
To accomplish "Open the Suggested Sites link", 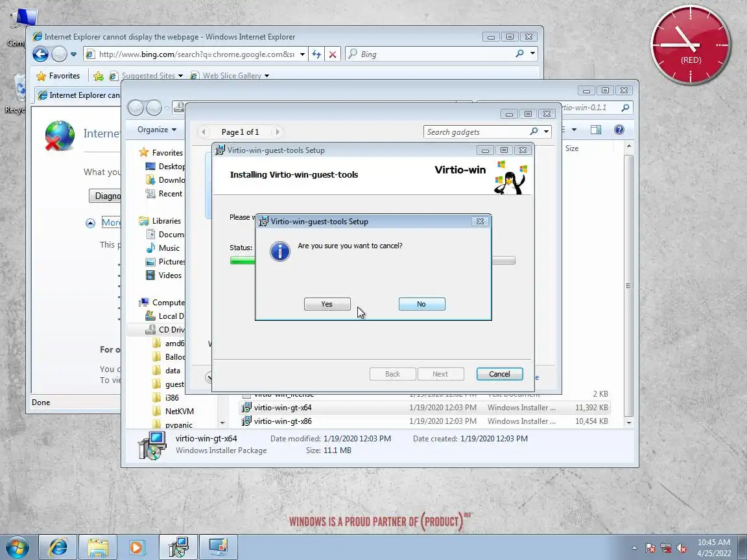I will [148, 76].
